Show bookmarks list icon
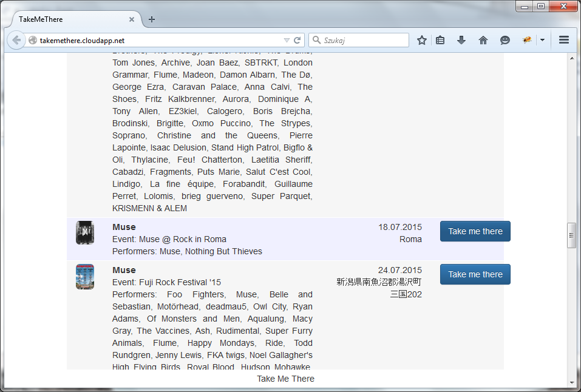 click(x=440, y=40)
